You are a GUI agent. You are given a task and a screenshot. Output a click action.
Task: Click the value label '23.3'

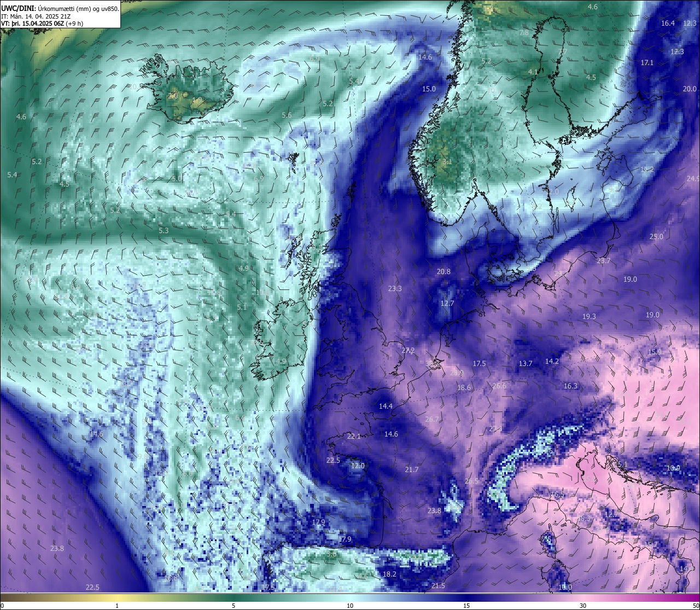pos(395,288)
